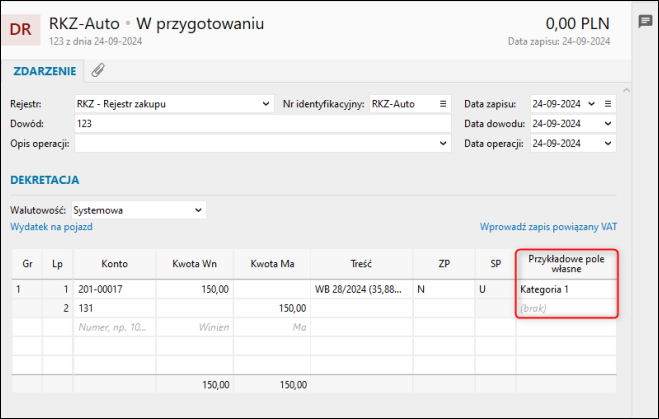Click the (brak) custom field cell
659x419 pixels.
pos(566,308)
